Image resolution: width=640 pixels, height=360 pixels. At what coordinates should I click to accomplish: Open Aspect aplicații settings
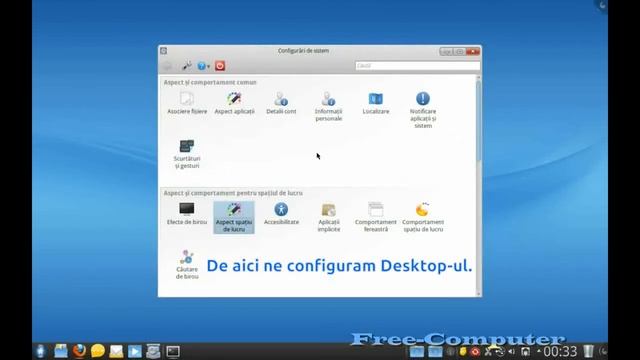(234, 103)
